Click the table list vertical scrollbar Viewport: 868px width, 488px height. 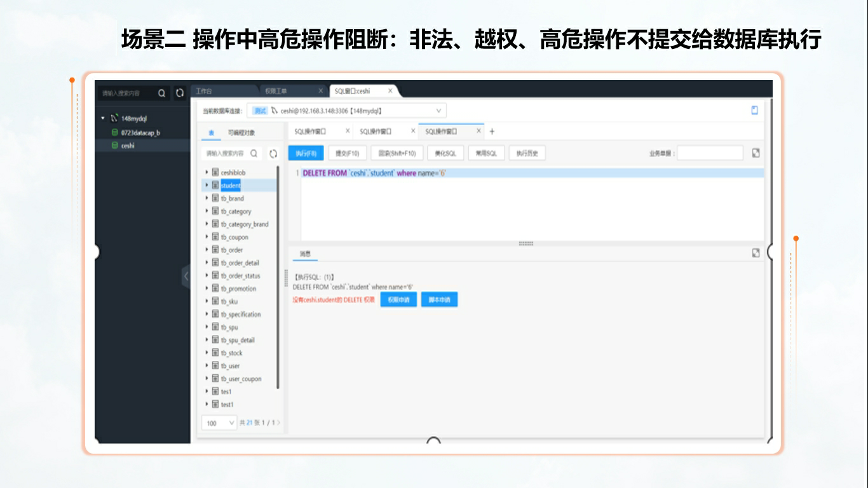tap(278, 277)
